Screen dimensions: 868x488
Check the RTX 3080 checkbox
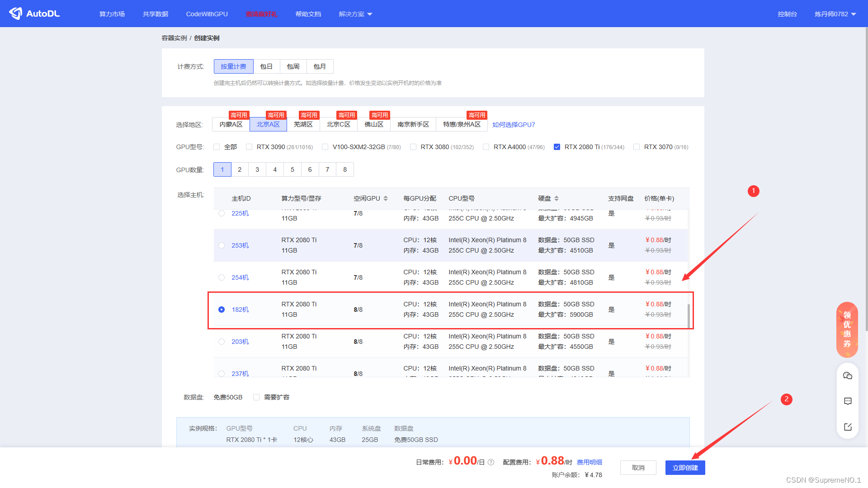coord(413,147)
